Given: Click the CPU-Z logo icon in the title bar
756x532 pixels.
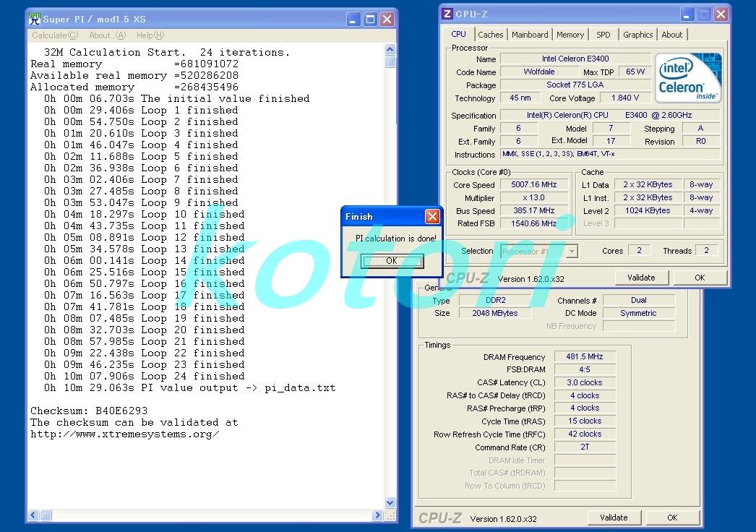Looking at the screenshot, I should click(447, 14).
